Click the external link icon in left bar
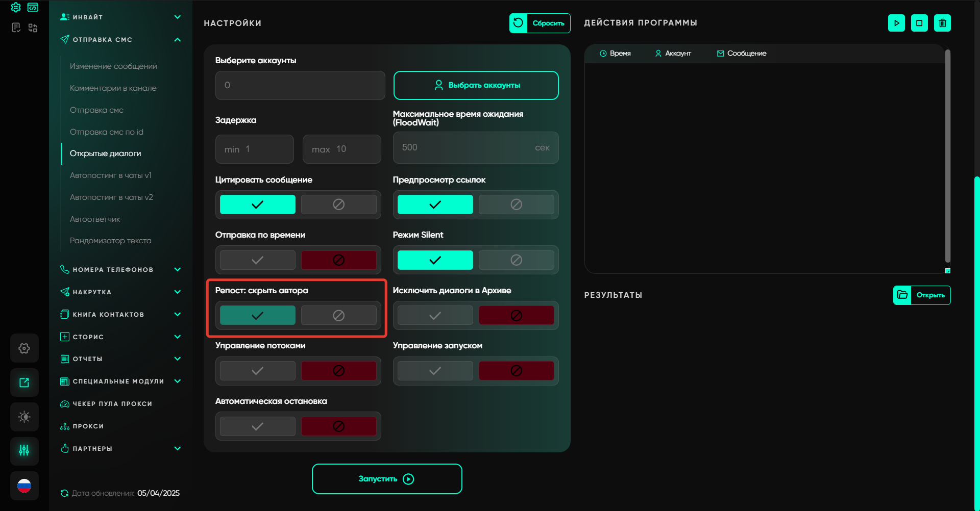Viewport: 980px width, 511px height. 24,382
